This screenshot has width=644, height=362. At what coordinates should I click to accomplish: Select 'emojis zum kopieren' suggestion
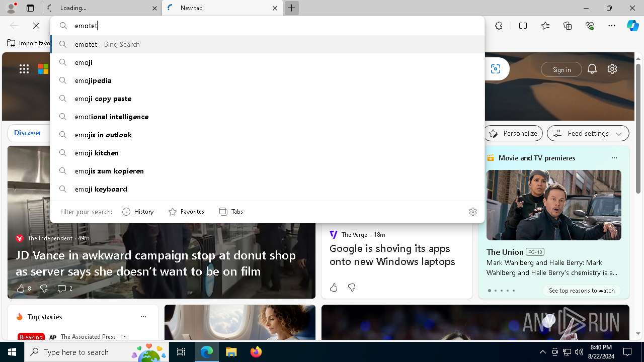tap(267, 171)
